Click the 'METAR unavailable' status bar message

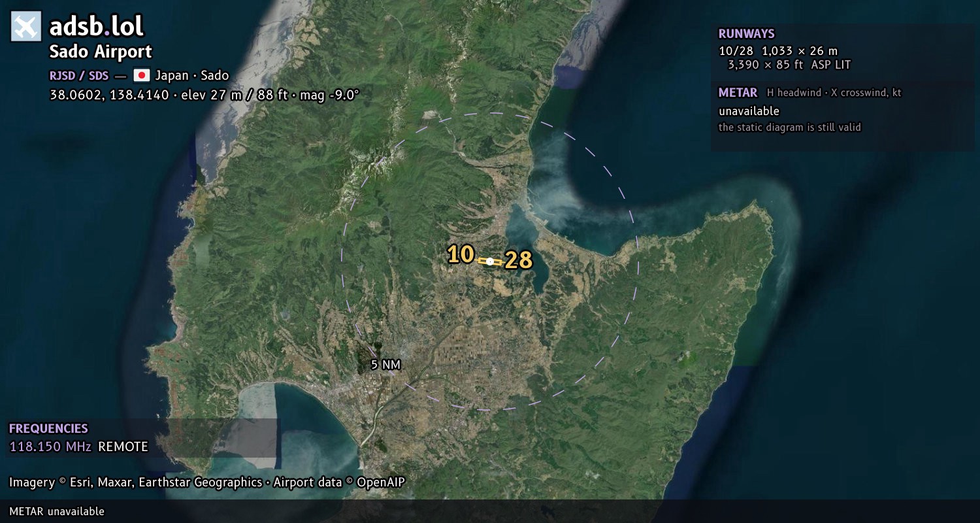[x=57, y=511]
